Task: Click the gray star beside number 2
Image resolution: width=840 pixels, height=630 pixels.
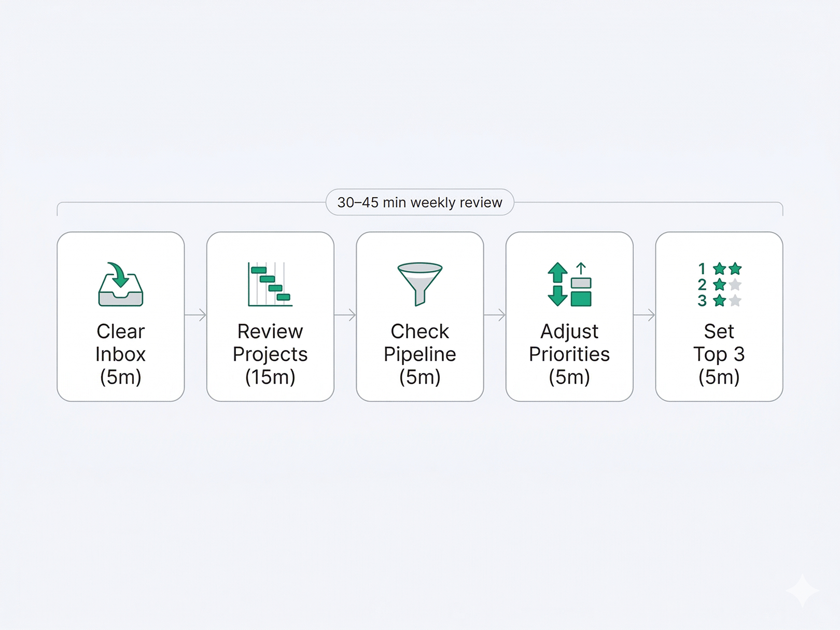Action: pyautogui.click(x=735, y=285)
